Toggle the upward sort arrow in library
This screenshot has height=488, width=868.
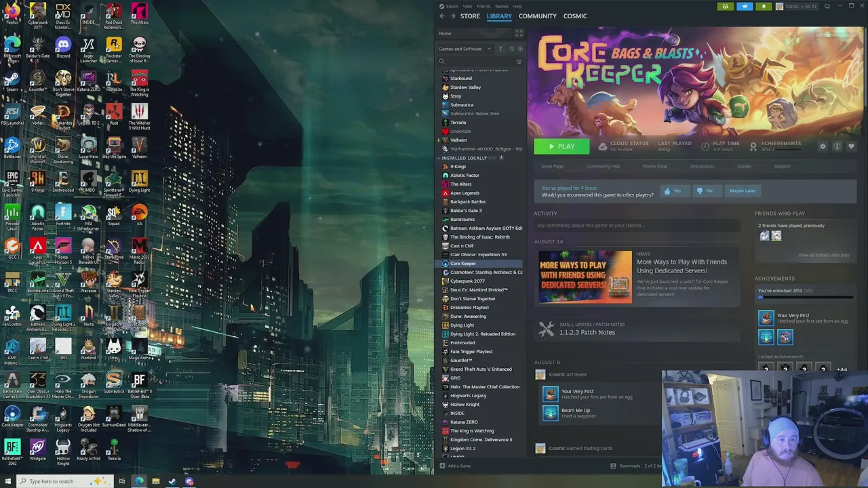coord(501,49)
